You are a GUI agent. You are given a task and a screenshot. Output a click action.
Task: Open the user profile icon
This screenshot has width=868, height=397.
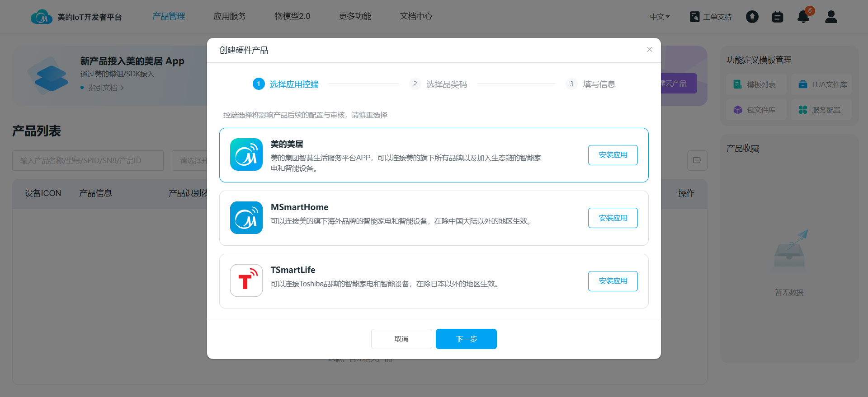coord(831,17)
